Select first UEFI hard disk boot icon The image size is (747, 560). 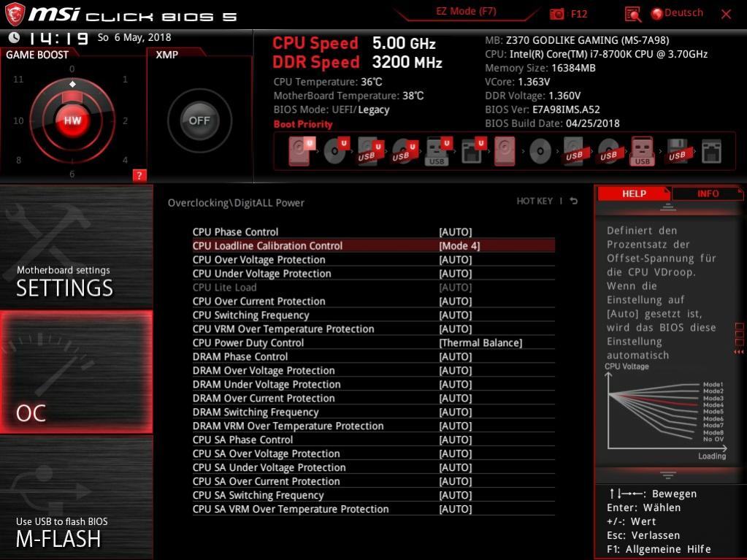coord(302,151)
